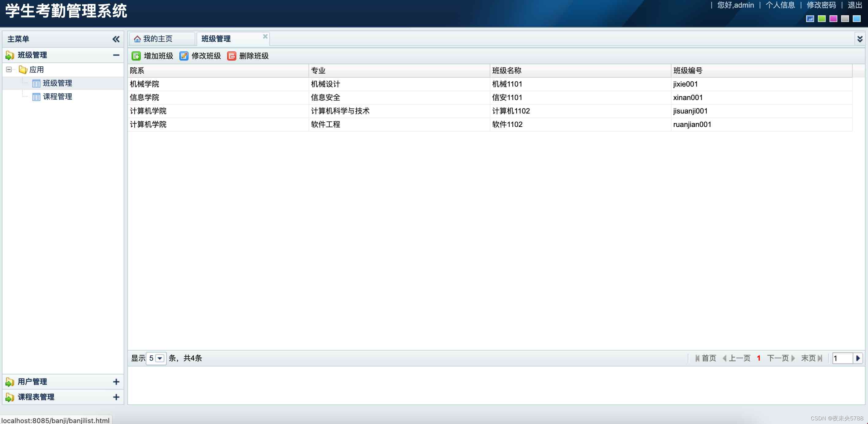The width and height of the screenshot is (868, 424).
Task: Select the gray theme swatch
Action: [x=845, y=19]
